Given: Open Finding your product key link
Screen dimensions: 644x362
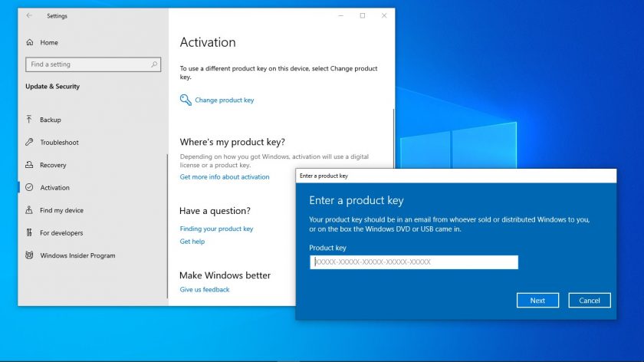Looking at the screenshot, I should coord(216,229).
